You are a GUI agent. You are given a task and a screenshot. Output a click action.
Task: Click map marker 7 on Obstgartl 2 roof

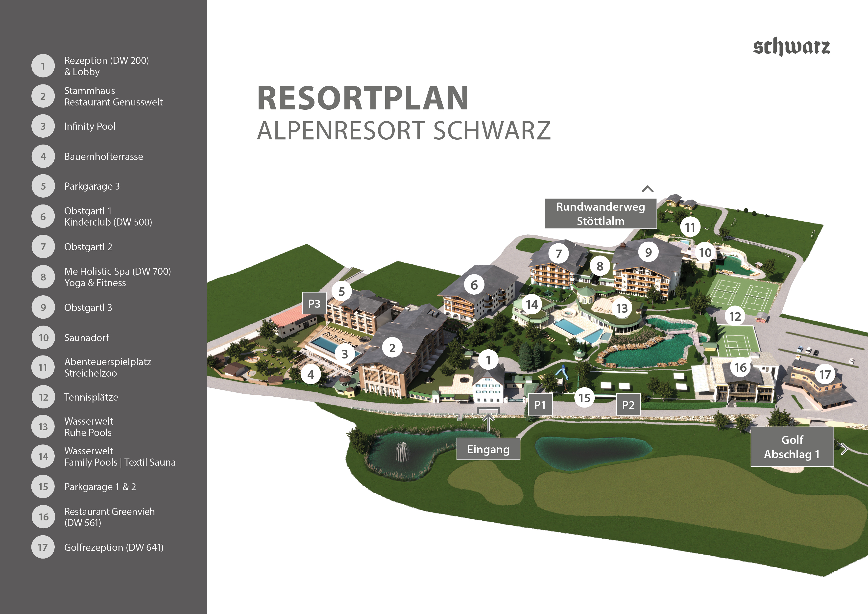click(x=559, y=254)
